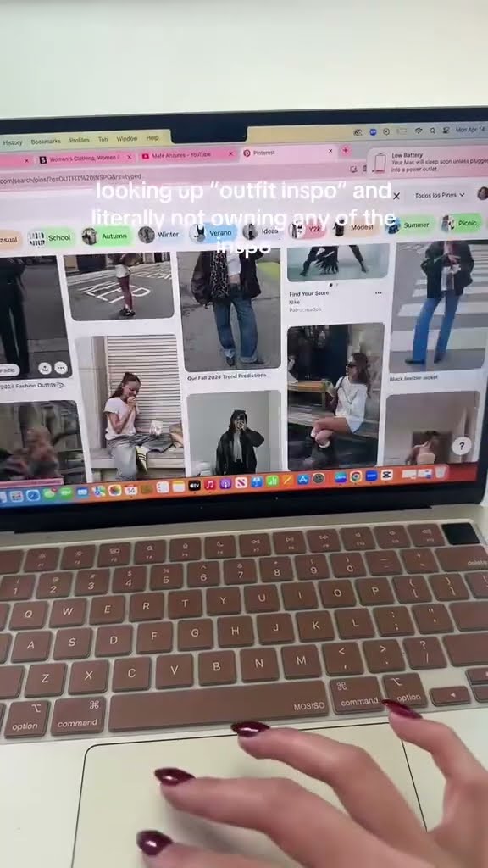Open the more options on Nike ad pin

pos(379,292)
